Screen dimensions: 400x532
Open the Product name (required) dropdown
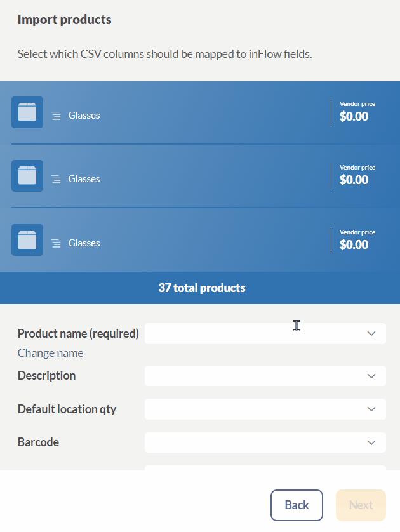click(x=265, y=333)
